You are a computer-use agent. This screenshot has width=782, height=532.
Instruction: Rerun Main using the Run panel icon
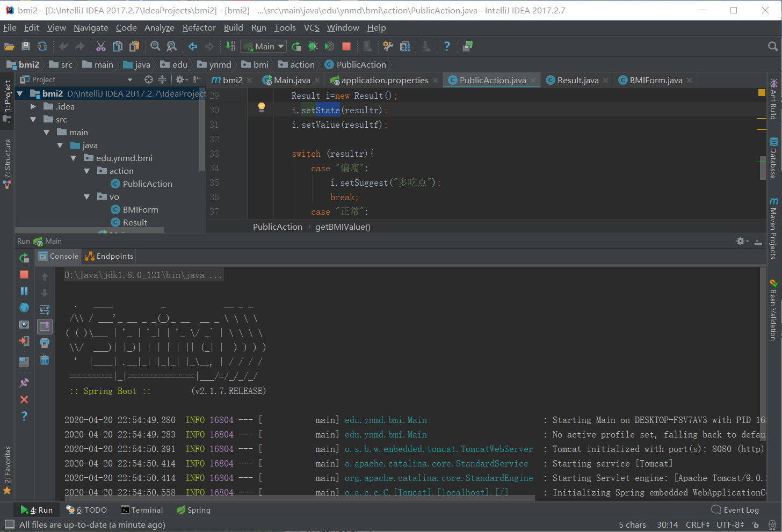click(24, 258)
